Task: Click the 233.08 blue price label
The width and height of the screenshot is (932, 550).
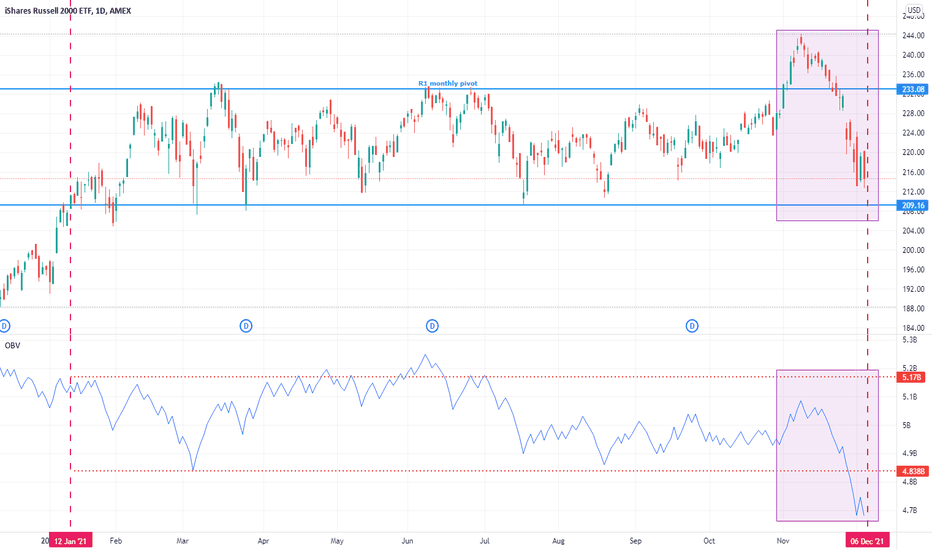Action: (913, 90)
